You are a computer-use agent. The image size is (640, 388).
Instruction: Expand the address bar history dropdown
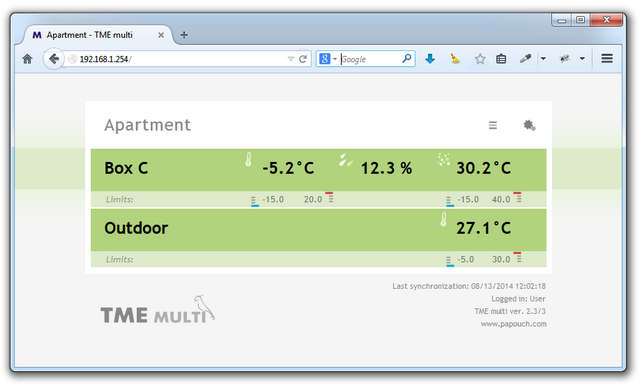[291, 59]
